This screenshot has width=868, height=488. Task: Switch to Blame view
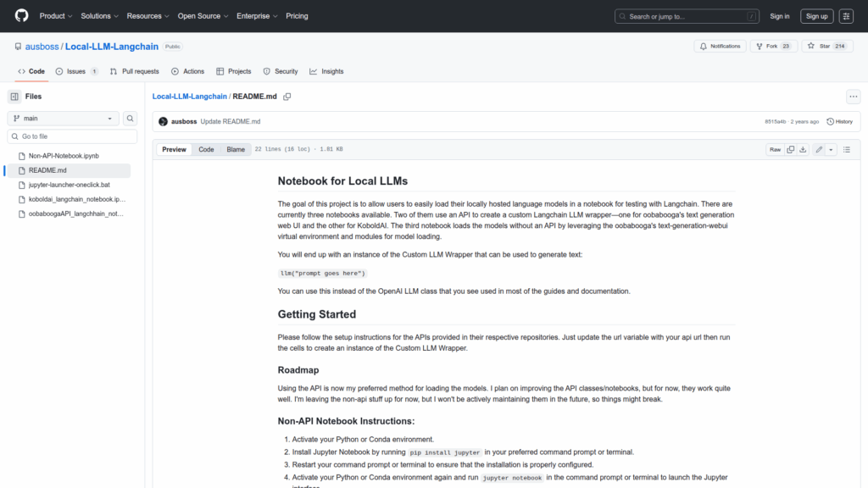point(236,149)
